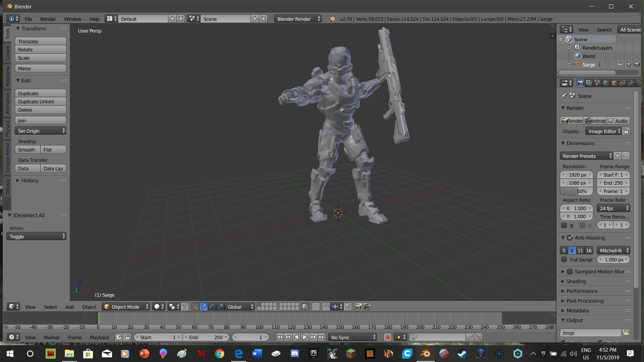644x362 pixels.
Task: Play the animation in reverse
Action: point(296,337)
